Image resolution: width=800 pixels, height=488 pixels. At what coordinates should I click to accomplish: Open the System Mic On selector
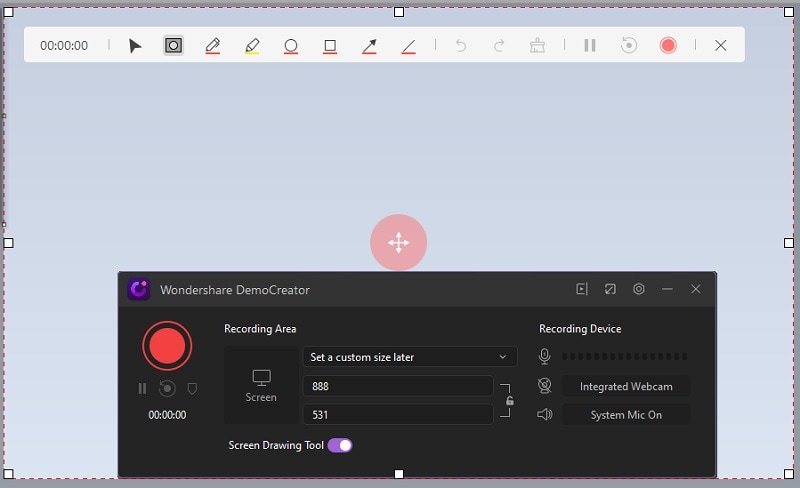pyautogui.click(x=626, y=415)
